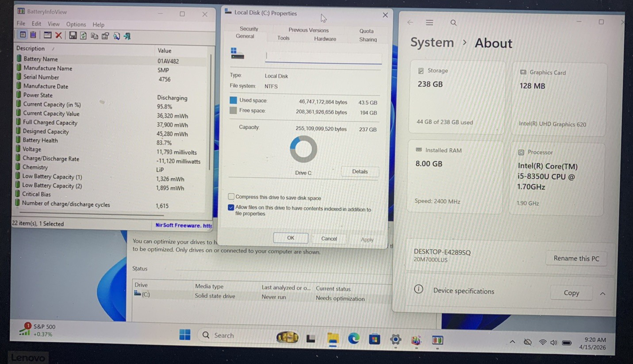Click the info icon beside Device specifications
This screenshot has height=364, width=633.
tap(418, 289)
